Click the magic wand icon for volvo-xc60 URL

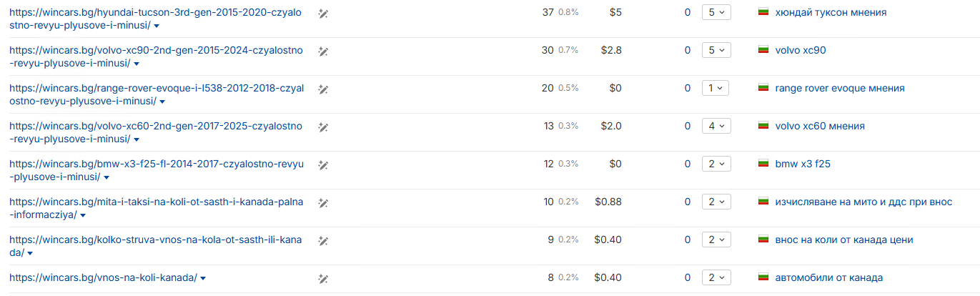point(323,127)
